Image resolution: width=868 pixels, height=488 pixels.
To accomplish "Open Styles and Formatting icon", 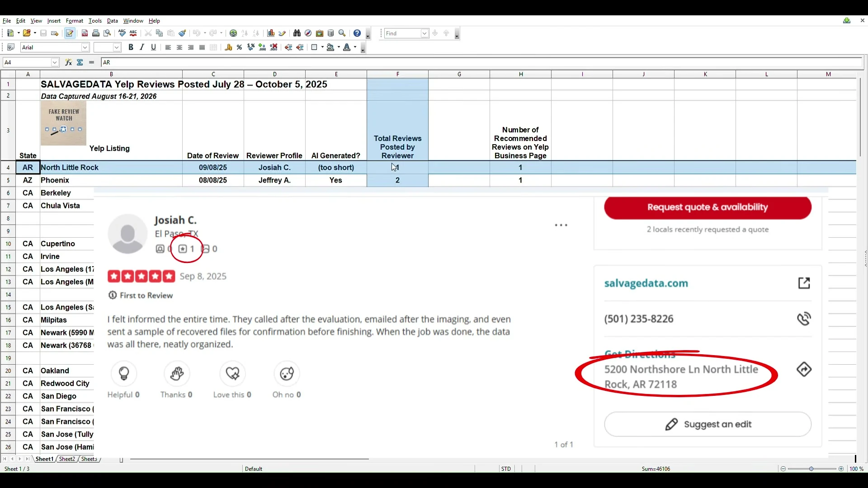I will click(11, 47).
